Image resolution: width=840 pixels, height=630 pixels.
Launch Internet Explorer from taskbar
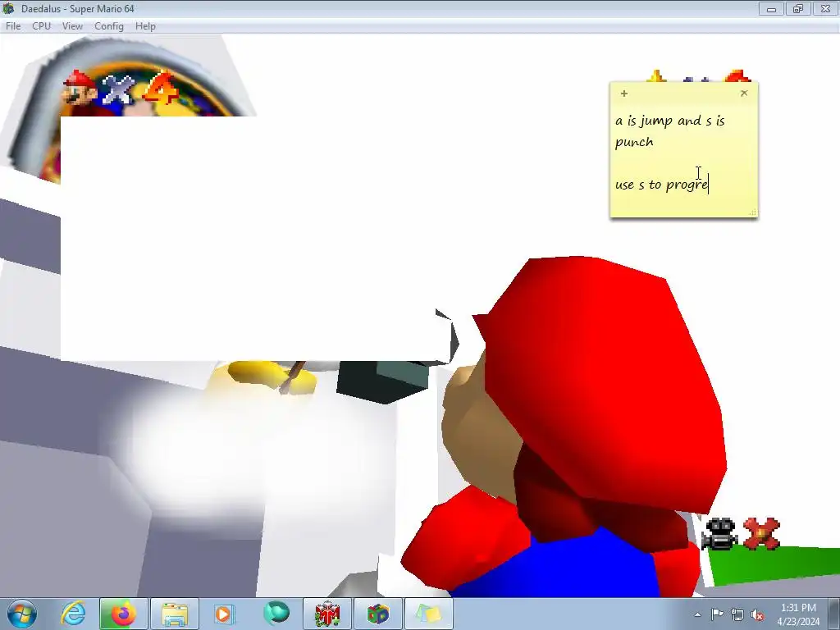(73, 614)
